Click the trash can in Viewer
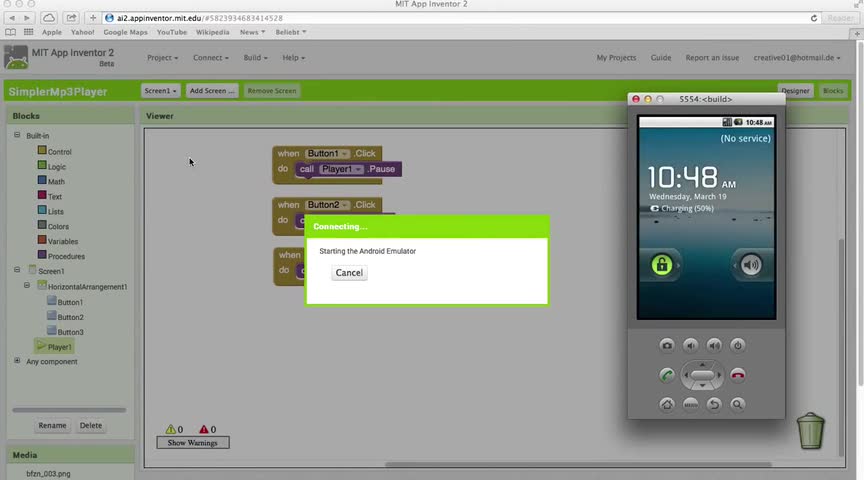 [x=811, y=430]
